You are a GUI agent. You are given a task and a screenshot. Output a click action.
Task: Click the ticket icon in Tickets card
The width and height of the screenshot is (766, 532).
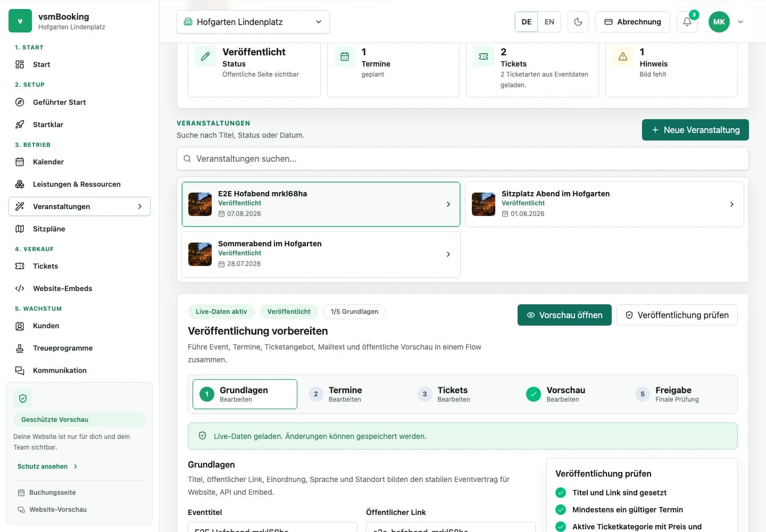[x=484, y=56]
